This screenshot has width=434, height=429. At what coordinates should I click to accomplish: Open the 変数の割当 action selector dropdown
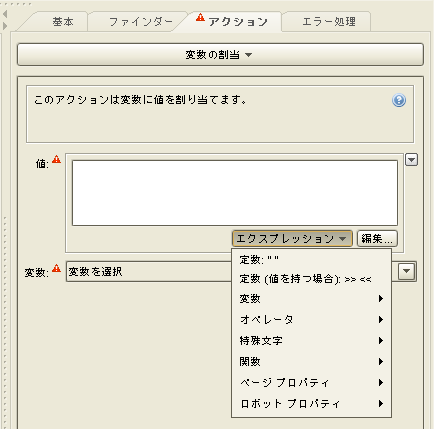pos(220,54)
